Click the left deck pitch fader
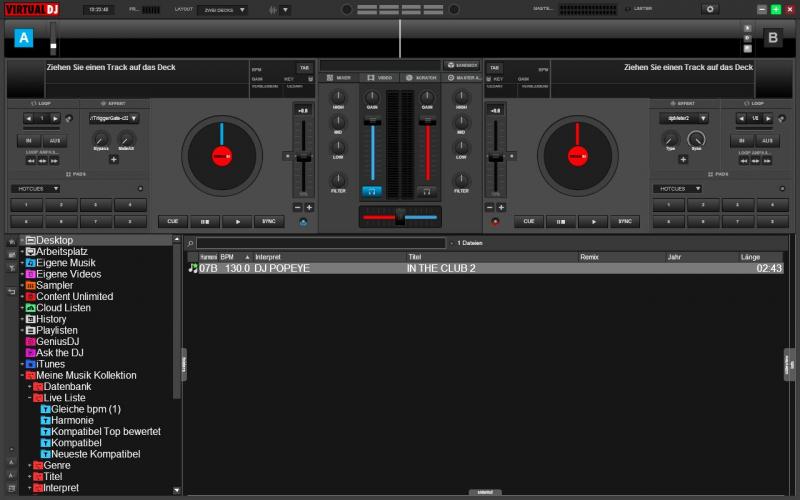Viewport: 800px width, 500px height. click(x=304, y=158)
